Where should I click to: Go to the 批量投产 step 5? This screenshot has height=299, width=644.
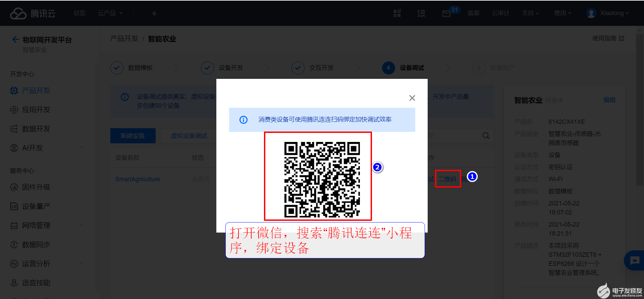pos(494,68)
